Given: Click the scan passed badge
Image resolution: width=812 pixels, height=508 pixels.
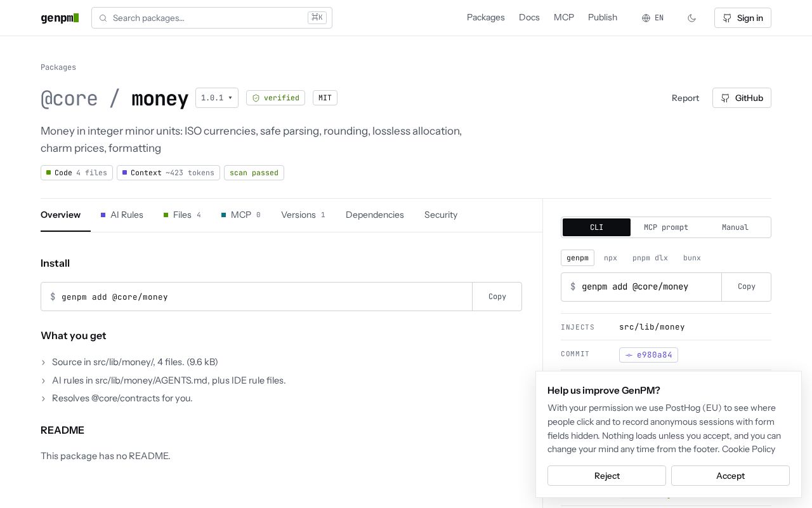Looking at the screenshot, I should (254, 173).
